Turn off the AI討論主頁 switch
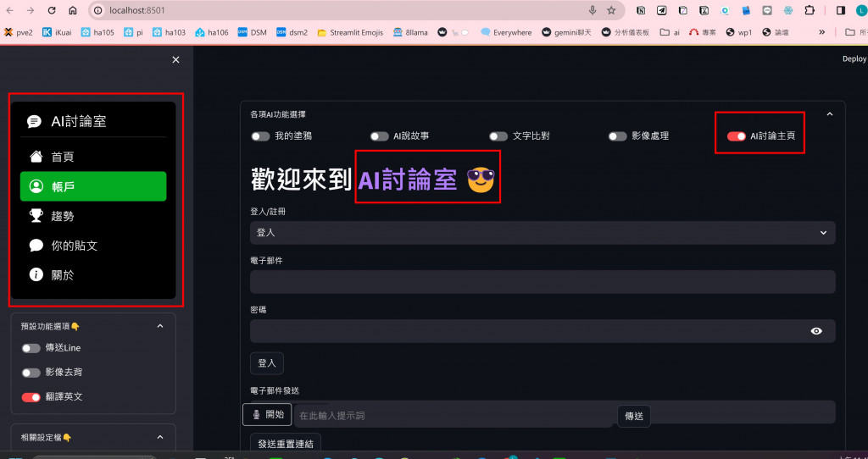Image resolution: width=868 pixels, height=459 pixels. [737, 136]
